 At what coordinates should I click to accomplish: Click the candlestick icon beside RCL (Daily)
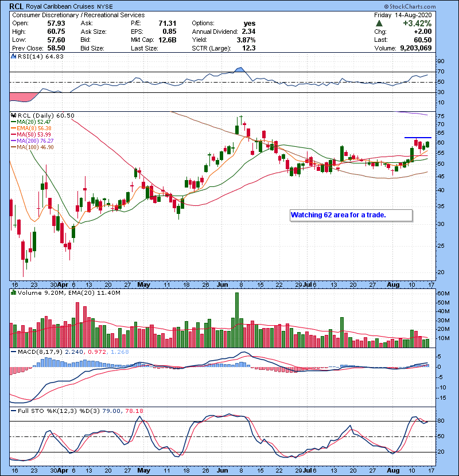(x=13, y=116)
